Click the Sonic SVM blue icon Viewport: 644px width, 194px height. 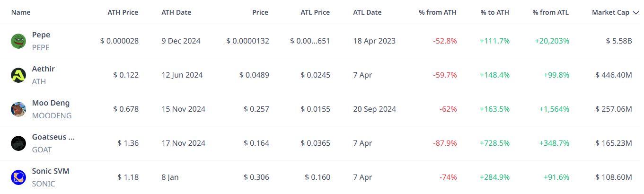(x=18, y=177)
